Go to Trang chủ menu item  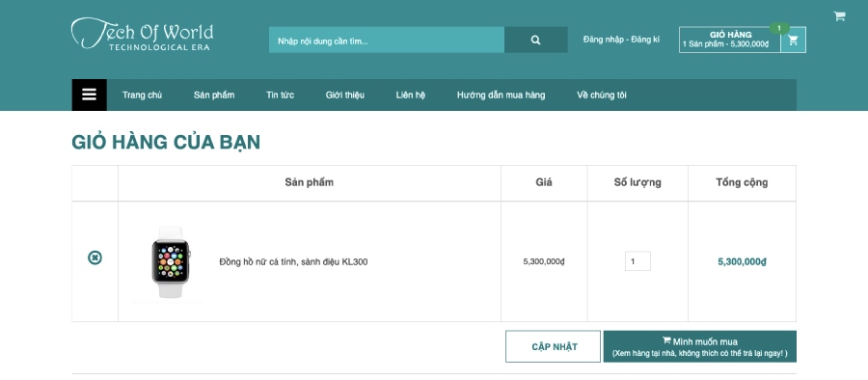coord(143,95)
